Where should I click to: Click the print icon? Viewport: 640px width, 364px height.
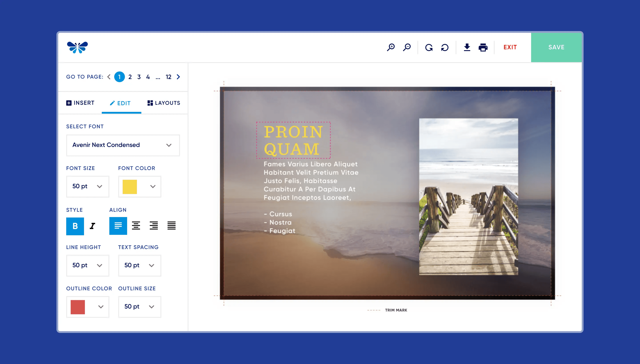click(483, 47)
